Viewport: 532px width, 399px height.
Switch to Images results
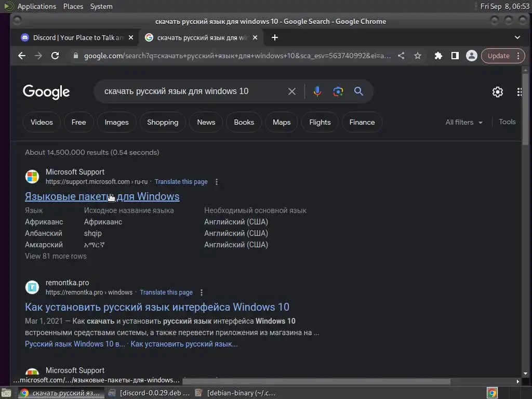click(117, 122)
